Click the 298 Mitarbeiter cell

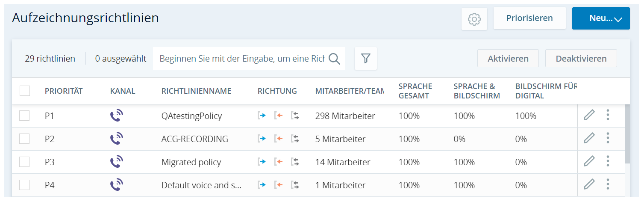click(x=345, y=116)
